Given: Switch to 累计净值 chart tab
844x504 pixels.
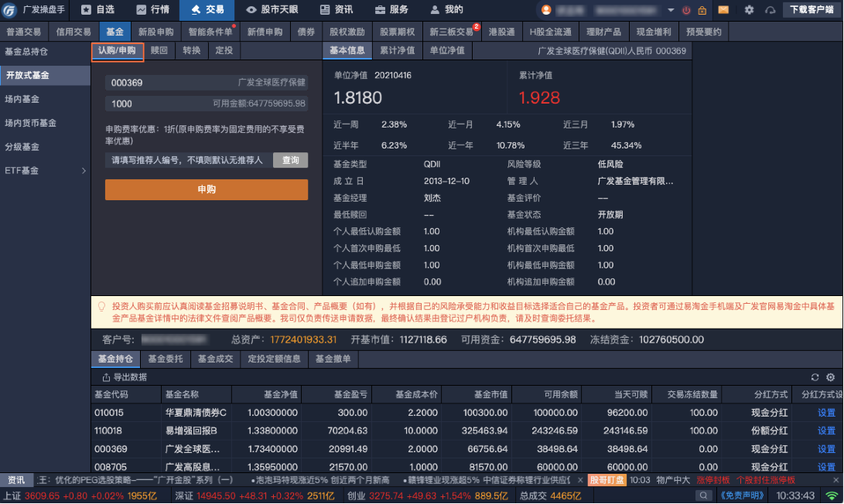Looking at the screenshot, I should [397, 50].
